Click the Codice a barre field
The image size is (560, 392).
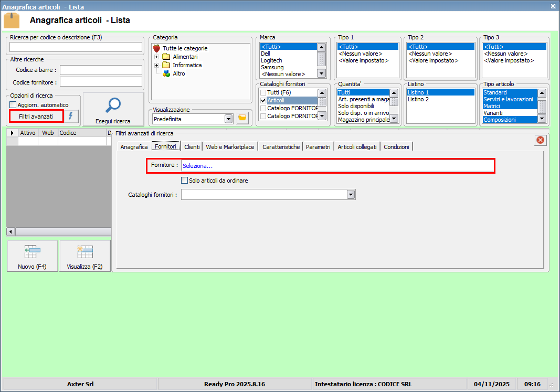[x=101, y=70]
